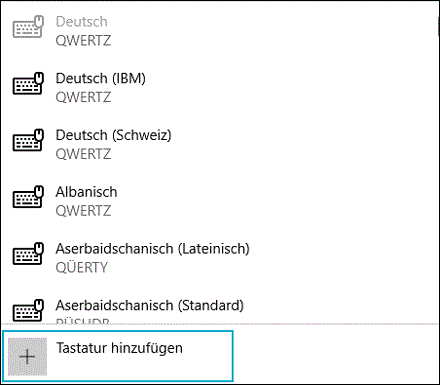Click QWERTZ text below Deutsch (Schweiz)
Viewport: 440px width, 385px height.
83,154
